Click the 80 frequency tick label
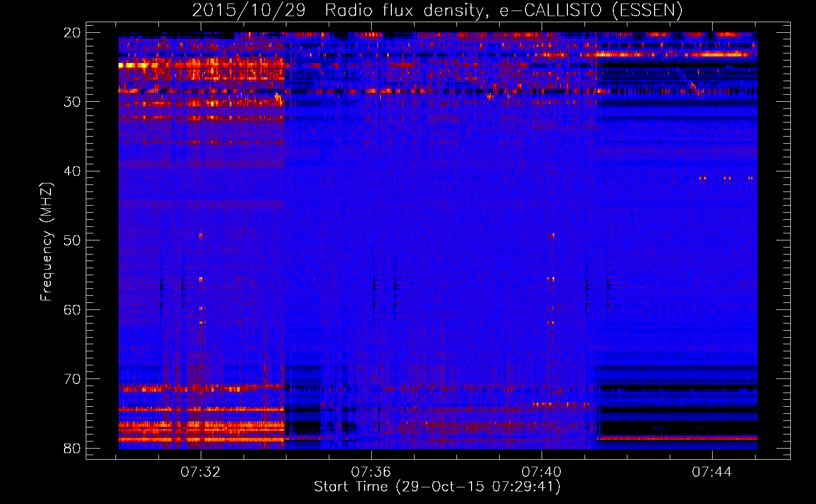816x504 pixels. [72, 448]
